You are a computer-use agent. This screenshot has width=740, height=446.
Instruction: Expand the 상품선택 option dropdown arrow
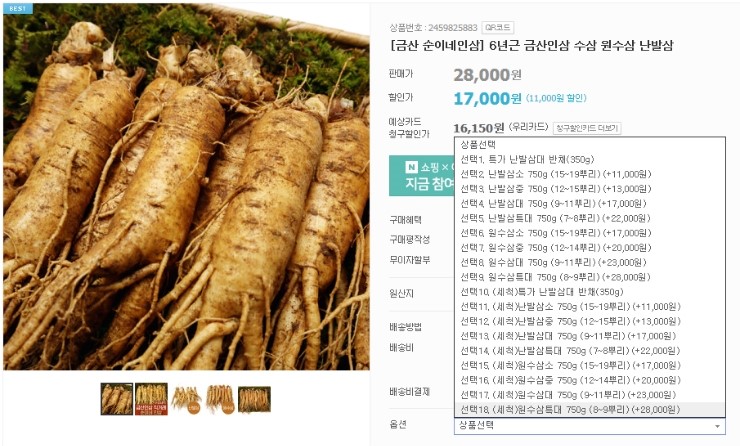pyautogui.click(x=717, y=426)
